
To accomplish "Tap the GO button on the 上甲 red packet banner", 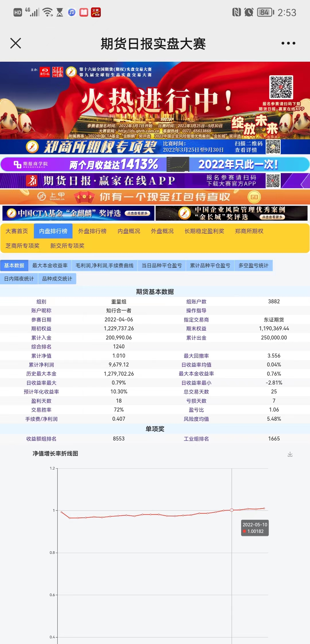I will [254, 197].
